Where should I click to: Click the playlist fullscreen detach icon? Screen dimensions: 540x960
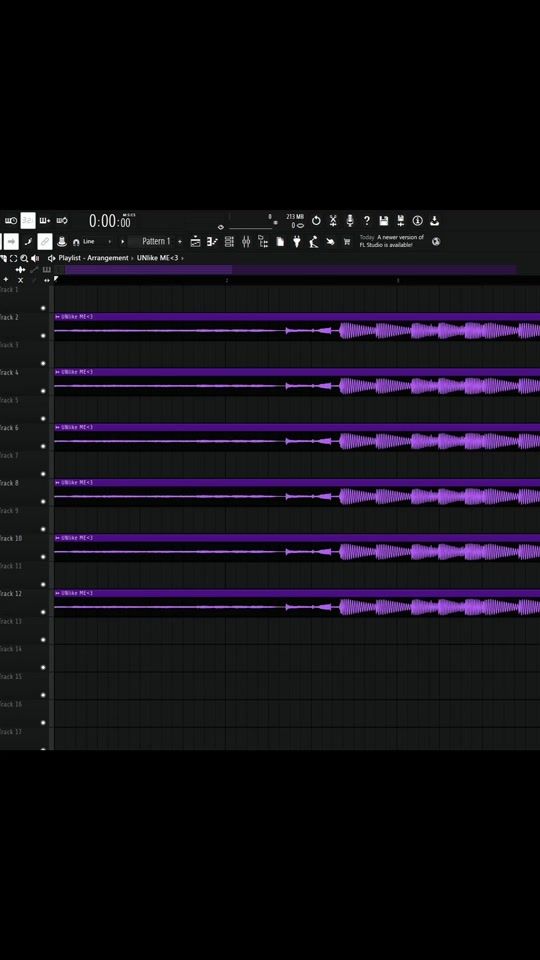click(x=13, y=258)
